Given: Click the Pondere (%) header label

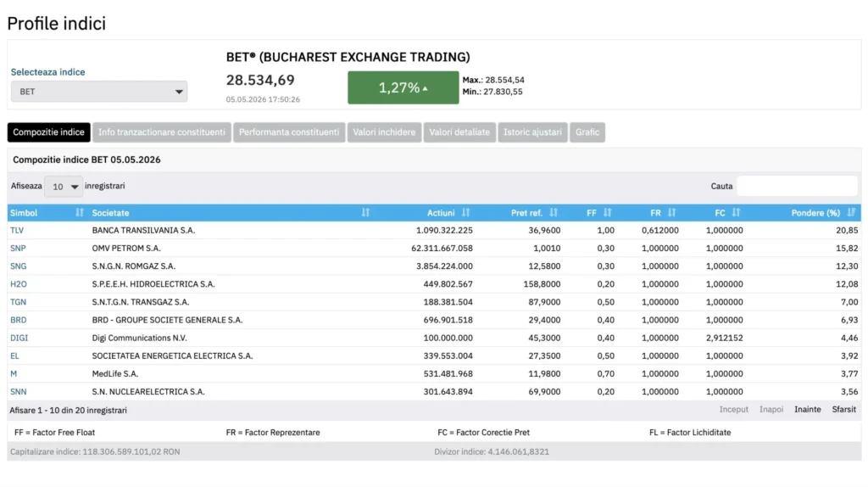Looking at the screenshot, I should click(x=815, y=213).
